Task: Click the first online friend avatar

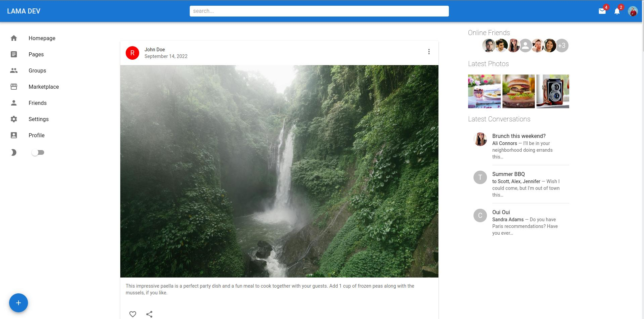Action: [488, 46]
